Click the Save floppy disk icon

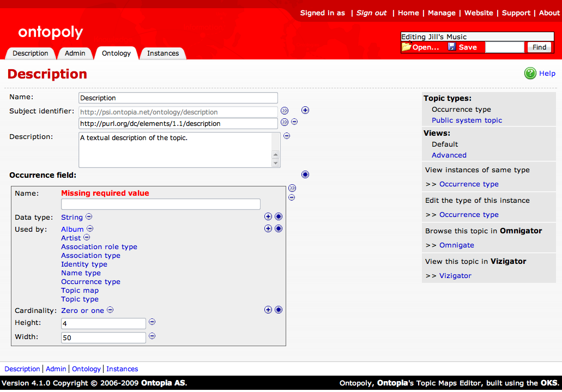[x=452, y=47]
